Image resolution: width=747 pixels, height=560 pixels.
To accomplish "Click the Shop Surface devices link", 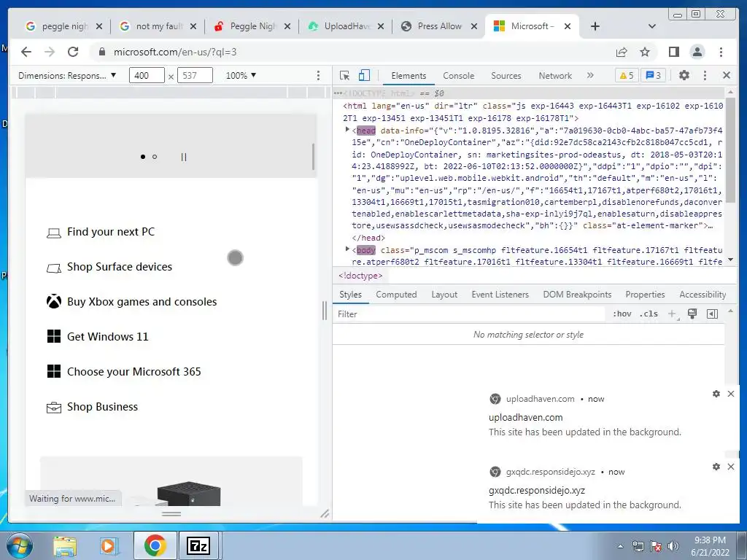I will coord(109,267).
